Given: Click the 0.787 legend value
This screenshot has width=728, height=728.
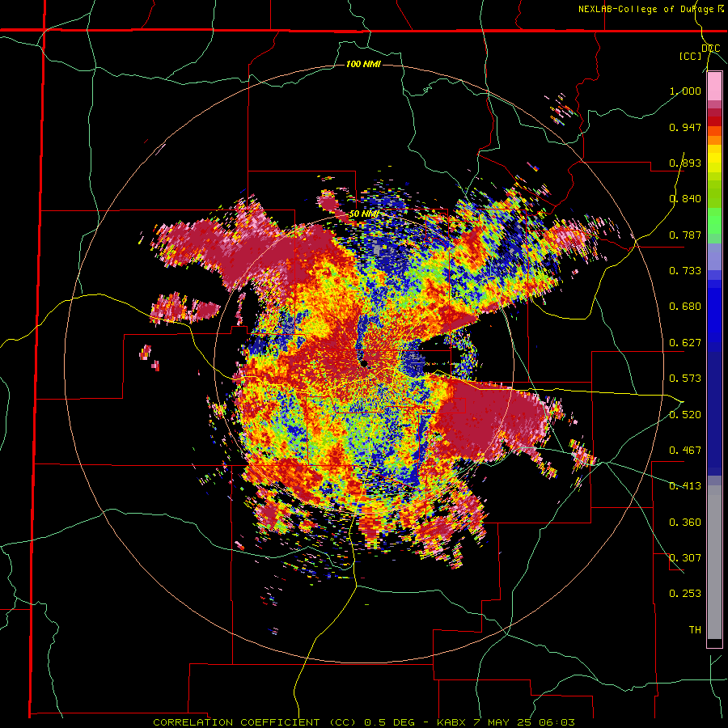Looking at the screenshot, I should point(685,235).
